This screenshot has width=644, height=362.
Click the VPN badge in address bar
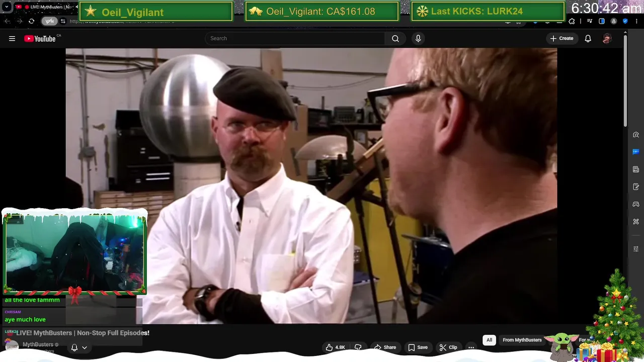coord(49,21)
